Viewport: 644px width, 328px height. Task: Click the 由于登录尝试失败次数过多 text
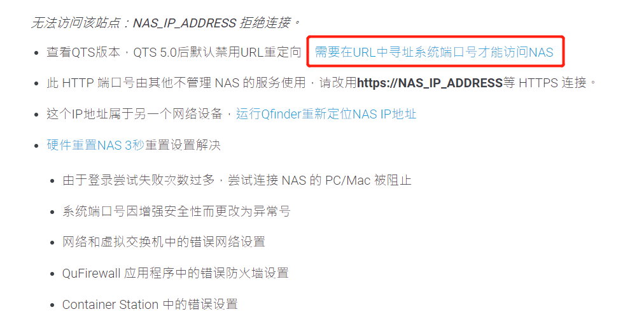[x=139, y=180]
